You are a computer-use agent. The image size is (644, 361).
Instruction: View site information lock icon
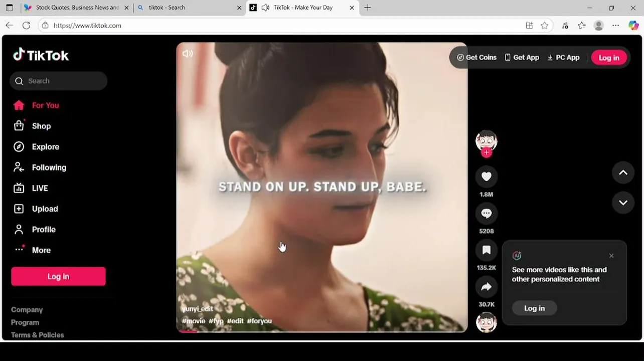(45, 26)
